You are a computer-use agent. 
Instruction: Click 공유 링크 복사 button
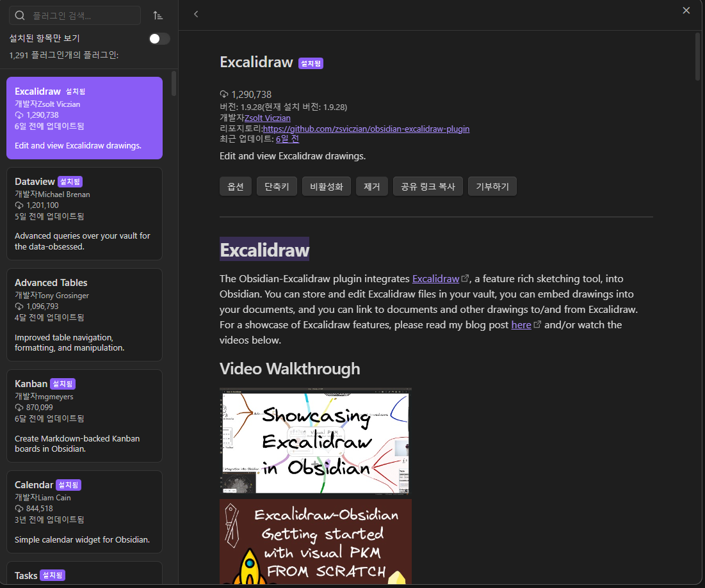click(428, 186)
